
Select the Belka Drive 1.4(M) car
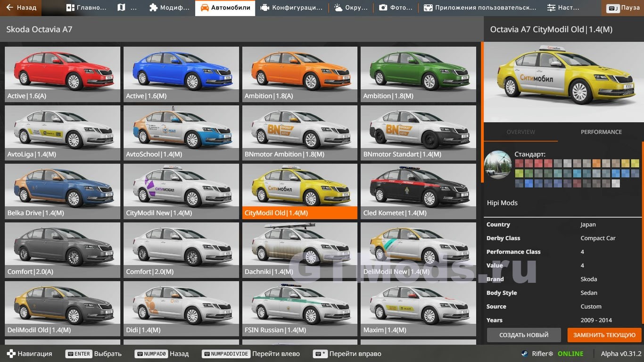point(62,191)
